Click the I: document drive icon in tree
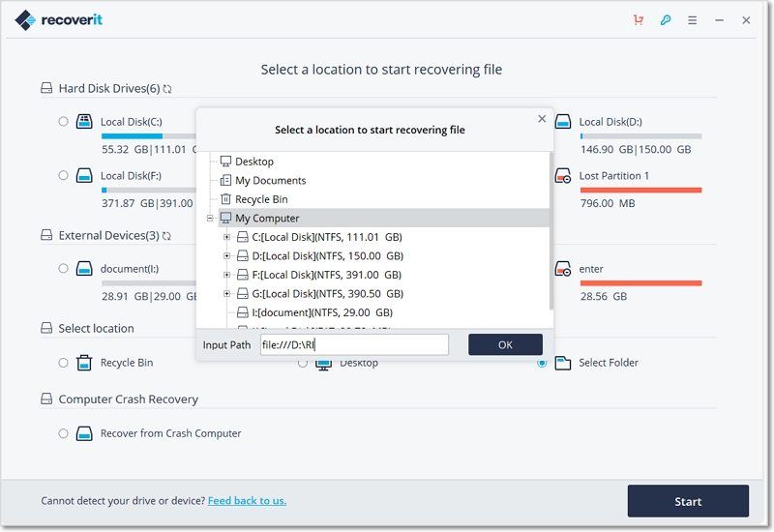774x532 pixels. (x=243, y=312)
